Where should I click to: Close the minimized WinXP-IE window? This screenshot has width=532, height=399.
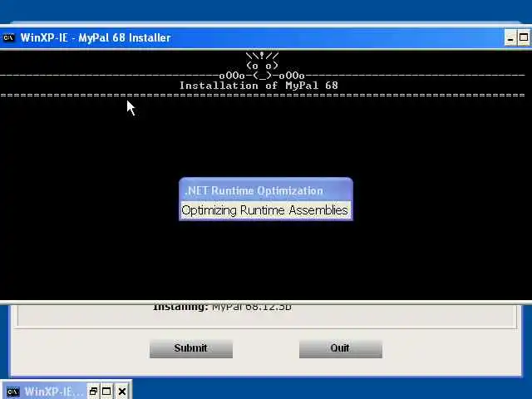click(122, 392)
